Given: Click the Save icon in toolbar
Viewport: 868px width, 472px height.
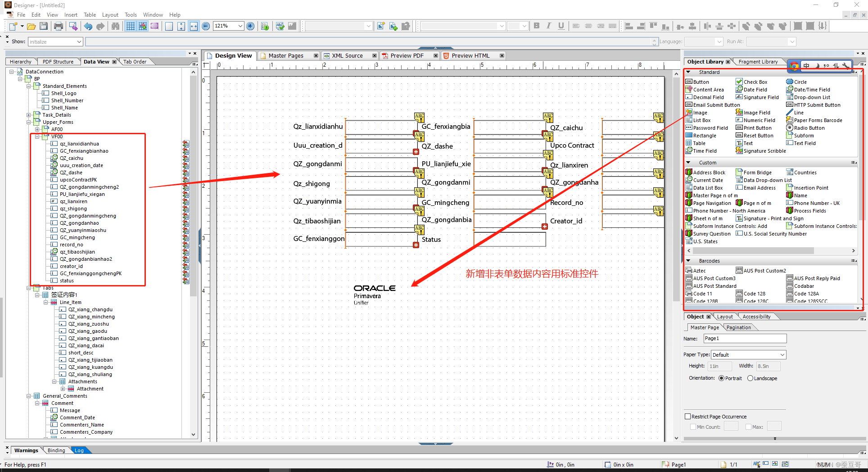Looking at the screenshot, I should click(44, 26).
